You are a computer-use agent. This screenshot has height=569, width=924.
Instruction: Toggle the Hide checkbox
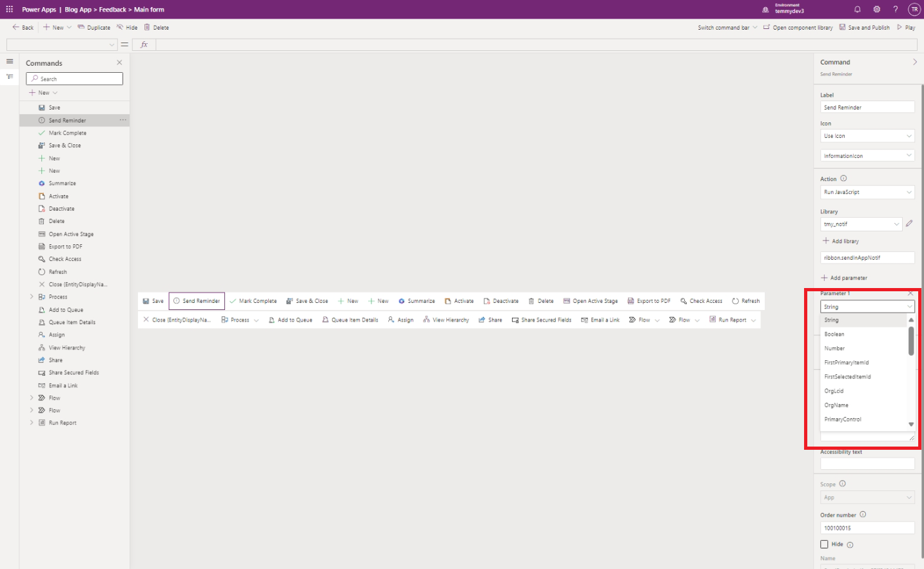click(x=824, y=544)
